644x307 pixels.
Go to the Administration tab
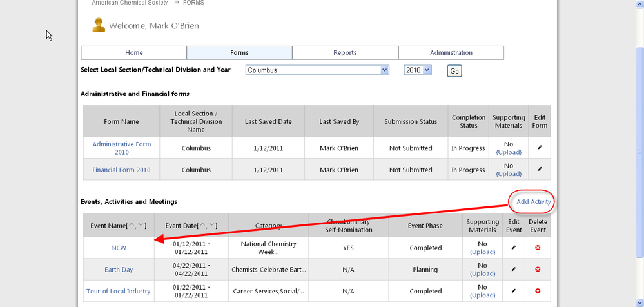click(451, 53)
